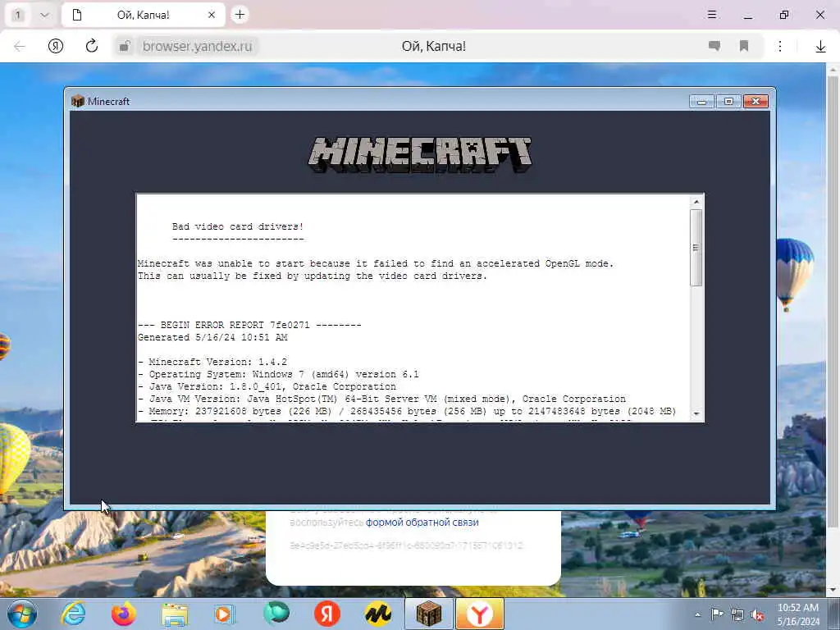Click the Minecraft window title icon
The image size is (840, 630).
click(x=78, y=101)
